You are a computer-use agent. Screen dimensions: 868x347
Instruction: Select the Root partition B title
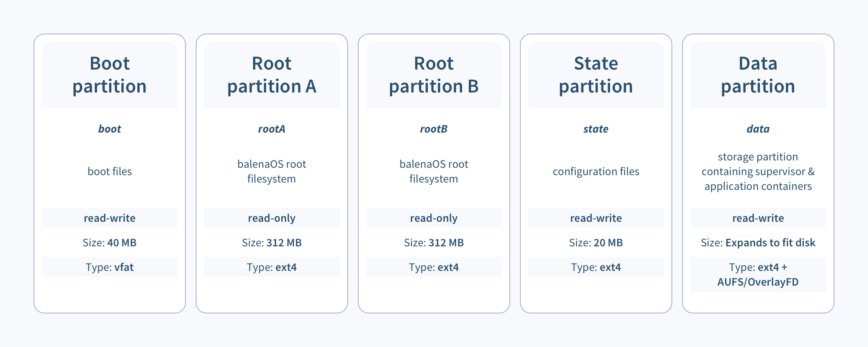(434, 75)
